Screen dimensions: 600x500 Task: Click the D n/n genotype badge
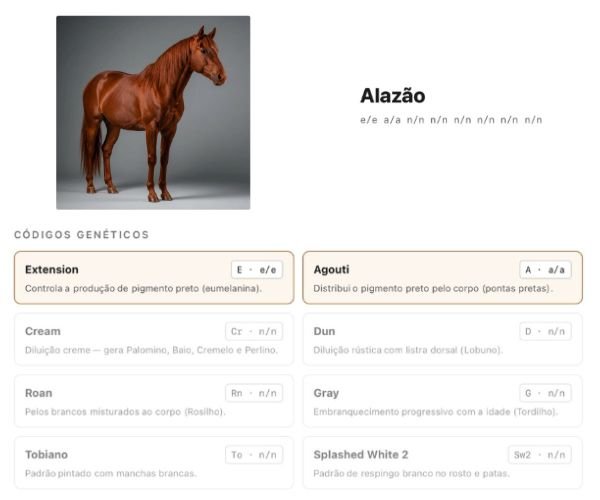click(545, 331)
